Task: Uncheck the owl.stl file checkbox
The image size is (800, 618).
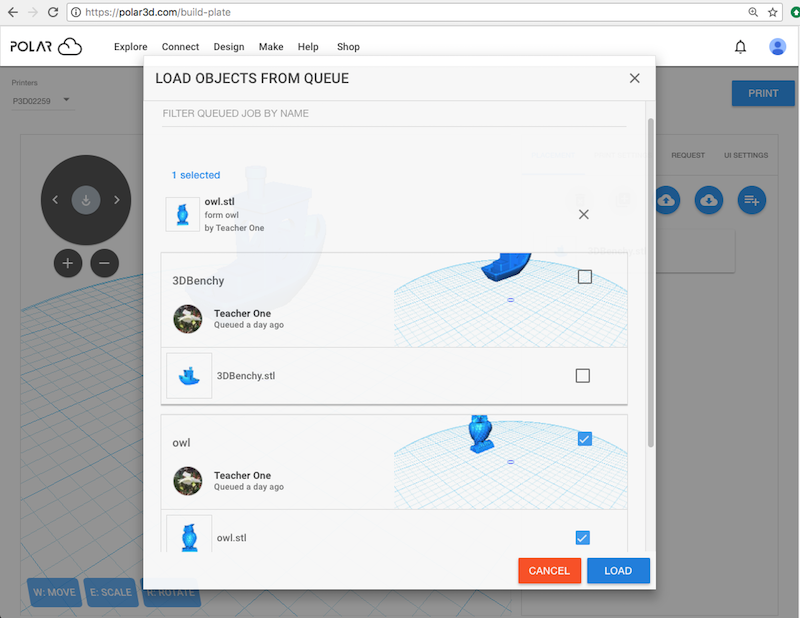Action: [x=583, y=538]
